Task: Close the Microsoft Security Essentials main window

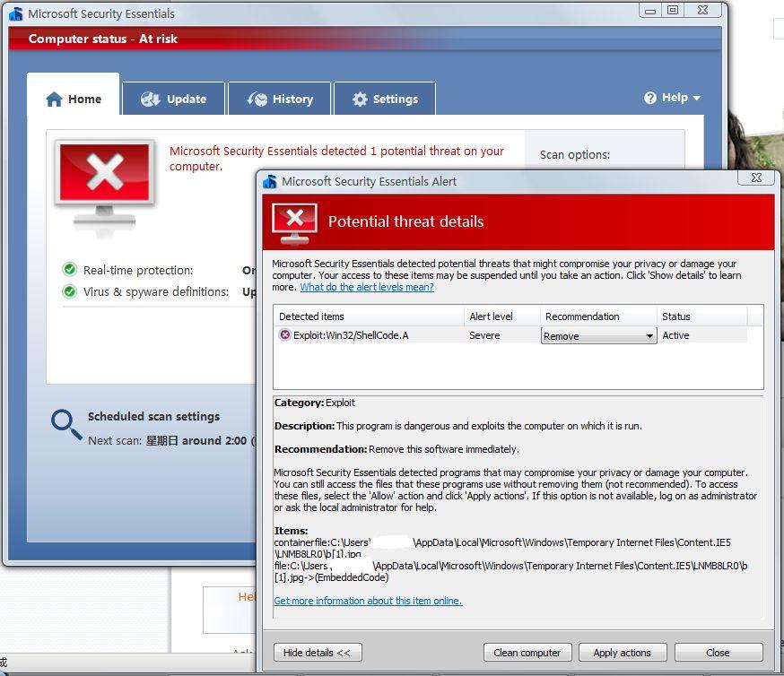Action: [703, 11]
